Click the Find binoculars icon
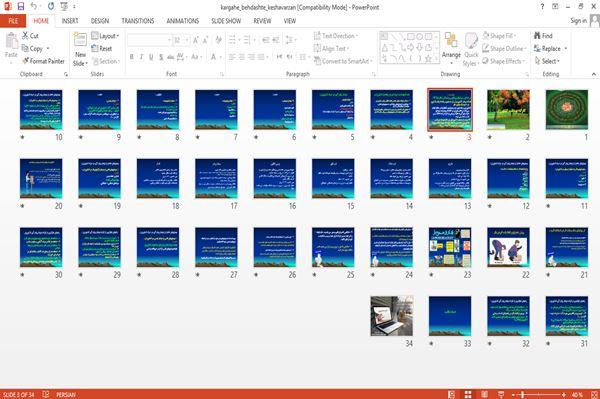This screenshot has height=399, width=600. coord(537,36)
